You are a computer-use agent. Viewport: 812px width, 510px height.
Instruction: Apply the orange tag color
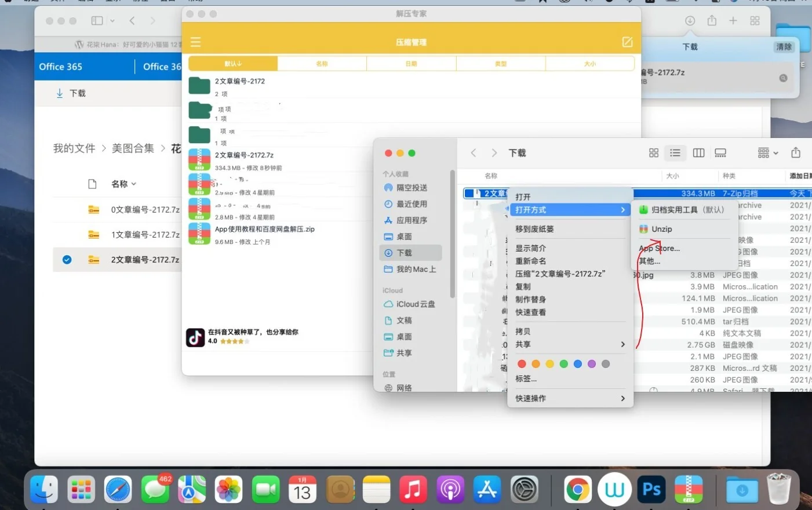point(536,364)
